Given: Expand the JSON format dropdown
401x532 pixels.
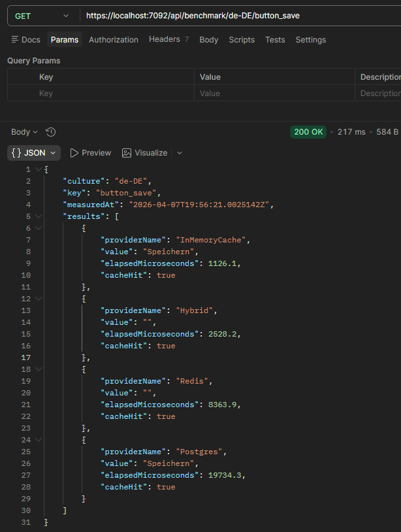Looking at the screenshot, I should pos(34,153).
